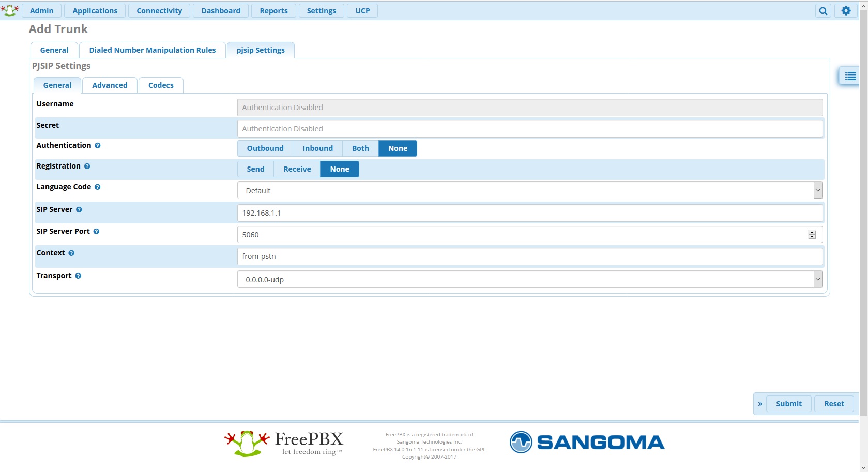Viewport: 868px width, 472px height.
Task: Click help icon beside Registration label
Action: click(87, 166)
